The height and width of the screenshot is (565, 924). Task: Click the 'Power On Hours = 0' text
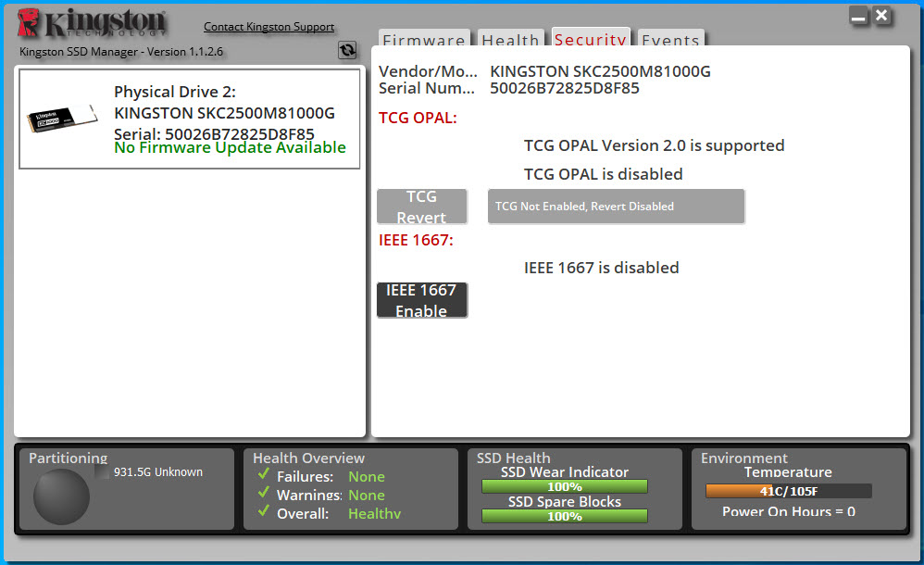(x=789, y=511)
